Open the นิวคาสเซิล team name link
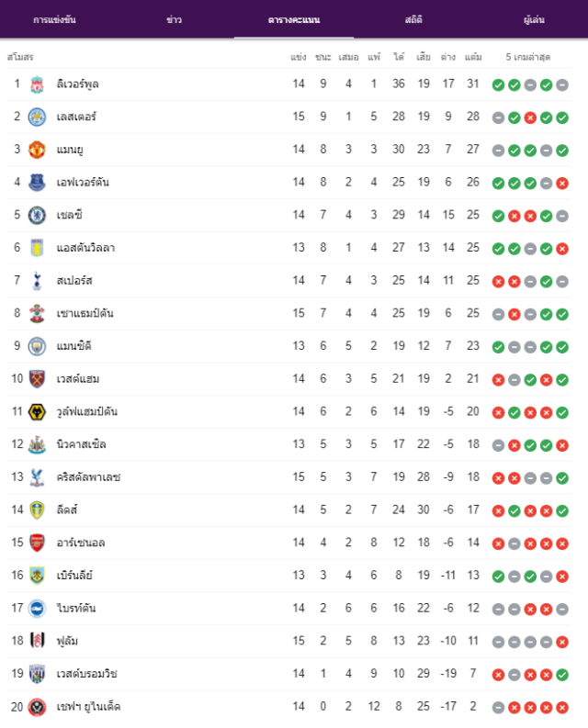Image resolution: width=588 pixels, height=728 pixels. click(82, 444)
